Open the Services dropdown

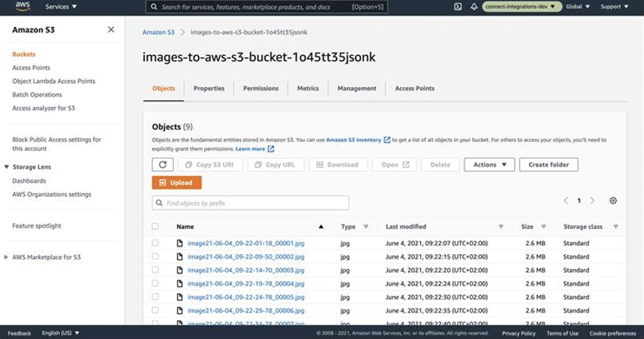coord(61,6)
